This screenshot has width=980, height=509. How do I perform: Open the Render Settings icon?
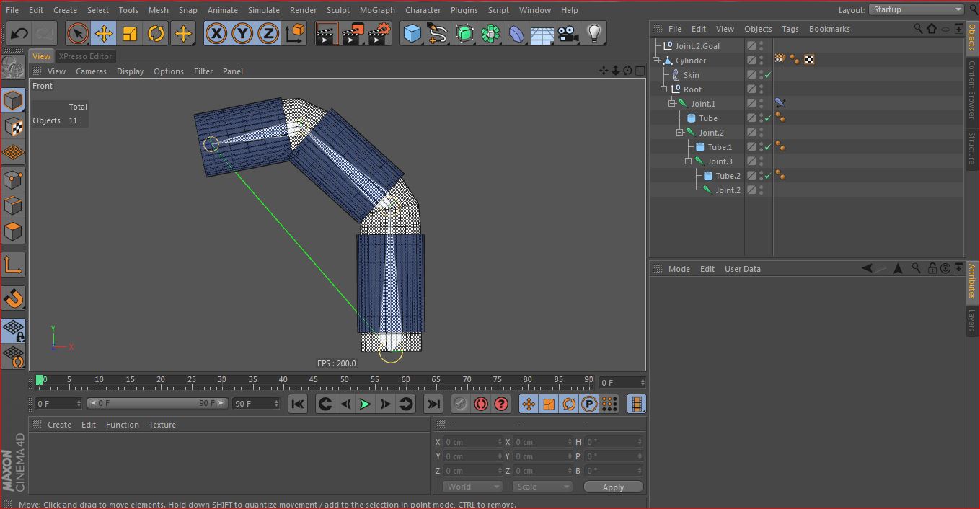(x=379, y=33)
